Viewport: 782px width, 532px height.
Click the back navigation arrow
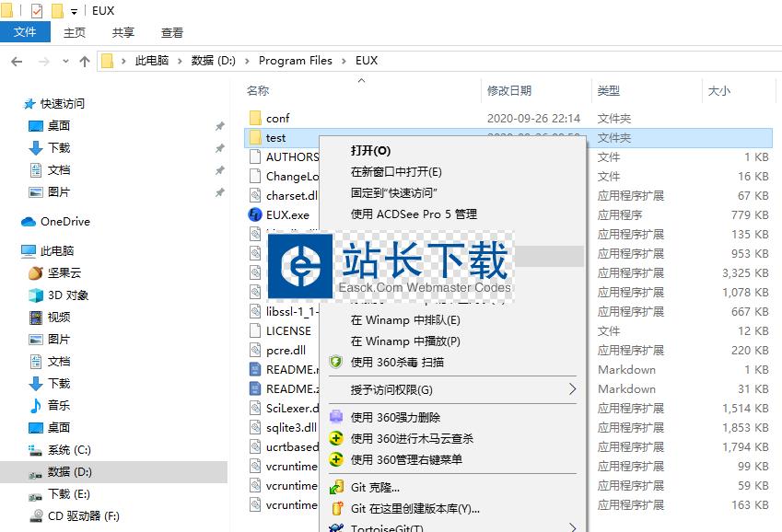tap(17, 61)
